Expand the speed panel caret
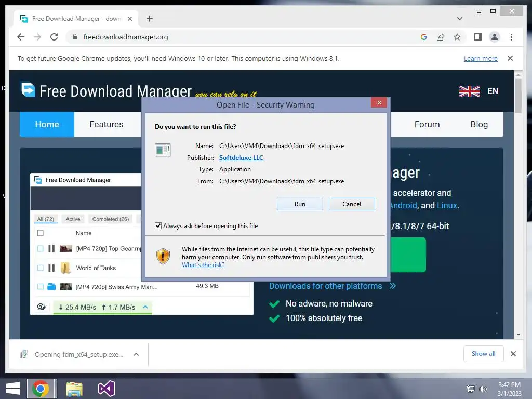This screenshot has height=399, width=532. [145, 307]
